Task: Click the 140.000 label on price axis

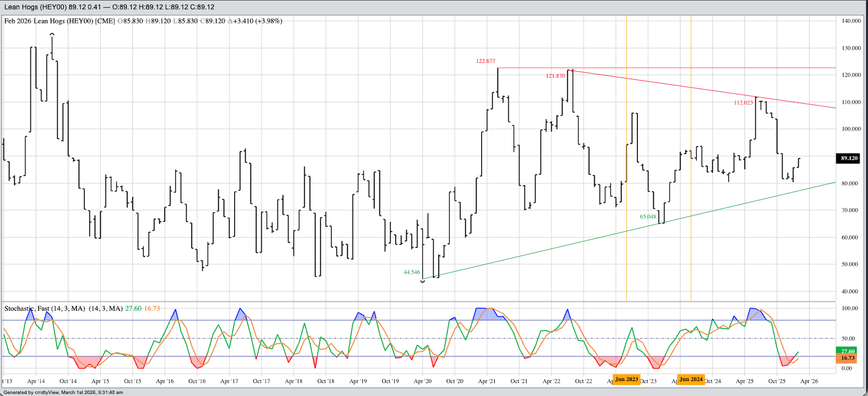Action: click(851, 21)
